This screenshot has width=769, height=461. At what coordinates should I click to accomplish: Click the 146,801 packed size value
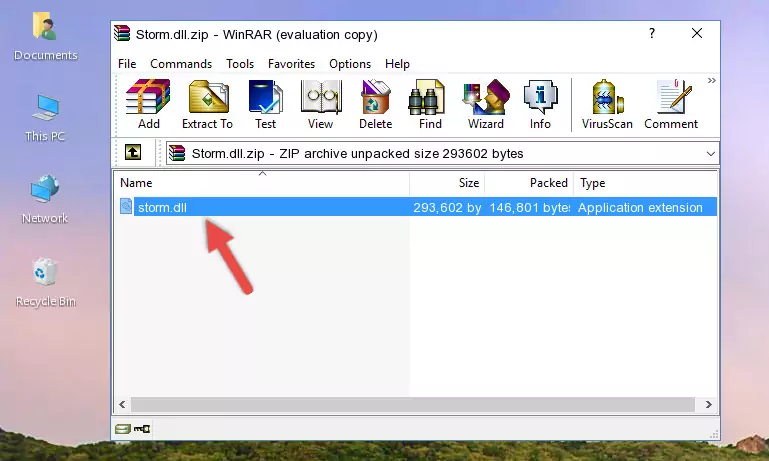coord(530,207)
